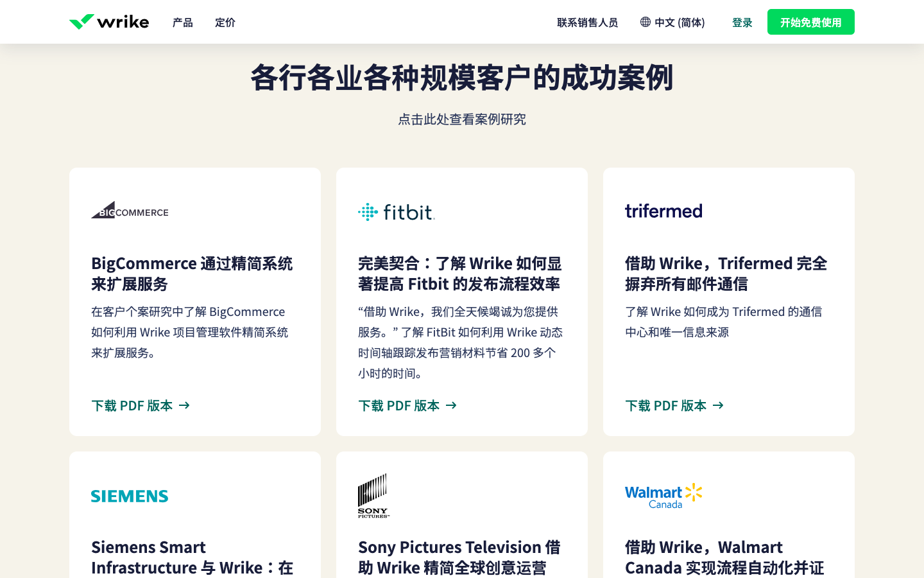Open the 产品 menu
Image resolution: width=924 pixels, height=578 pixels.
[183, 22]
